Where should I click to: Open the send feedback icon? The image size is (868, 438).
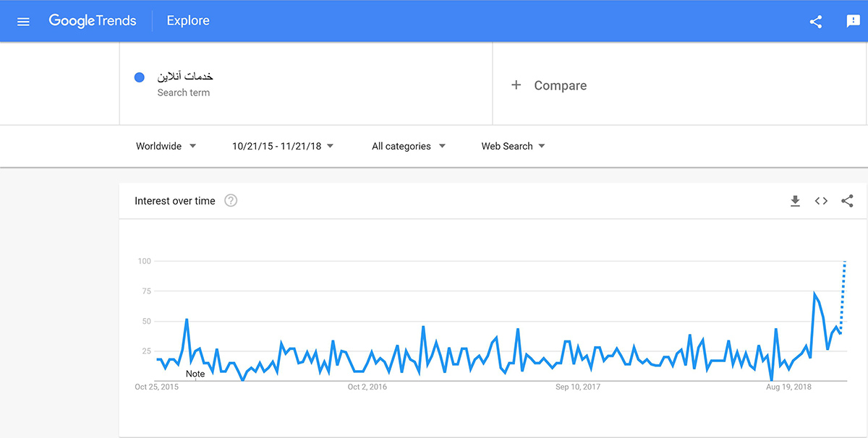coord(854,21)
